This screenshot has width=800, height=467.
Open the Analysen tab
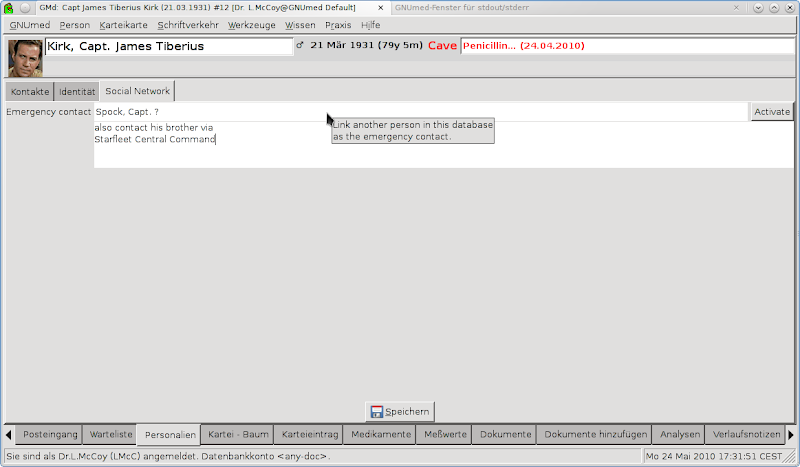(680, 434)
